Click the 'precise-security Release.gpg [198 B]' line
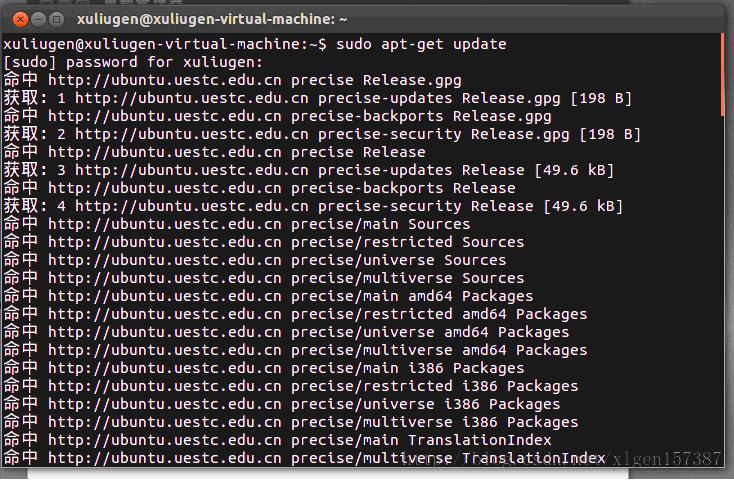Viewport: 734px width, 480px height. coord(322,134)
